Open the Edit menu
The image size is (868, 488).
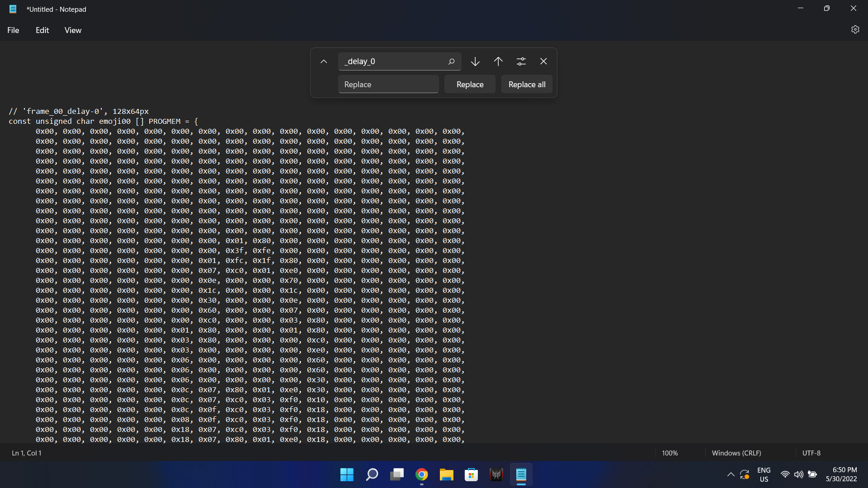coord(42,30)
